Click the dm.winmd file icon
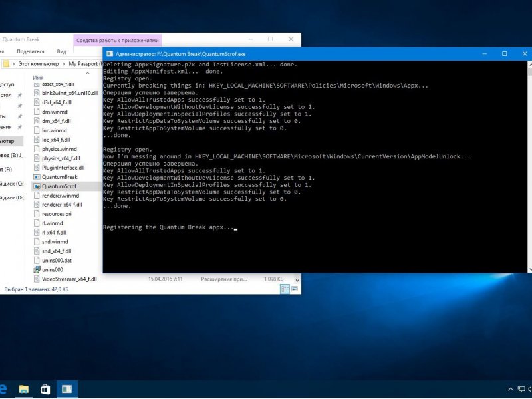The height and width of the screenshot is (399, 532). pyautogui.click(x=37, y=112)
